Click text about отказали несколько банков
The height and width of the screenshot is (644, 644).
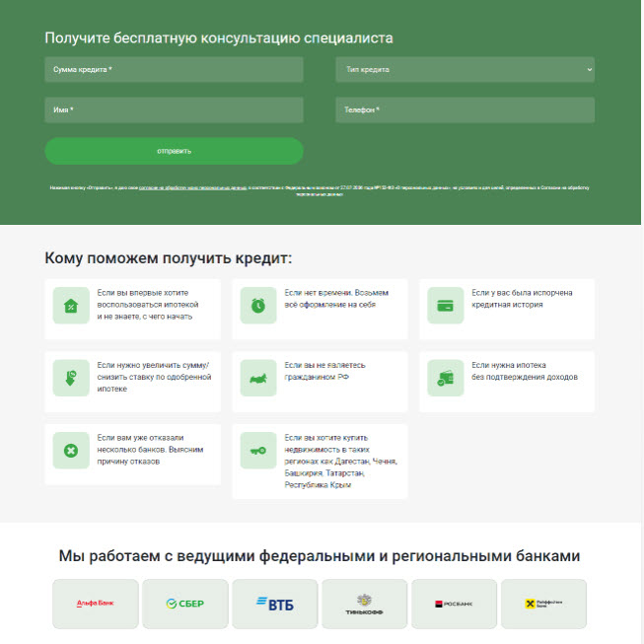pos(150,450)
